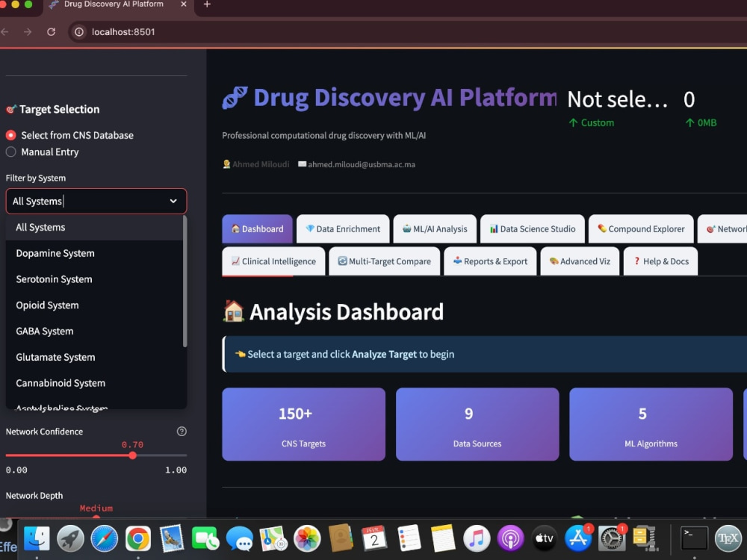This screenshot has height=560, width=747.
Task: Open the Clinical Intelligence tab
Action: [x=273, y=261]
